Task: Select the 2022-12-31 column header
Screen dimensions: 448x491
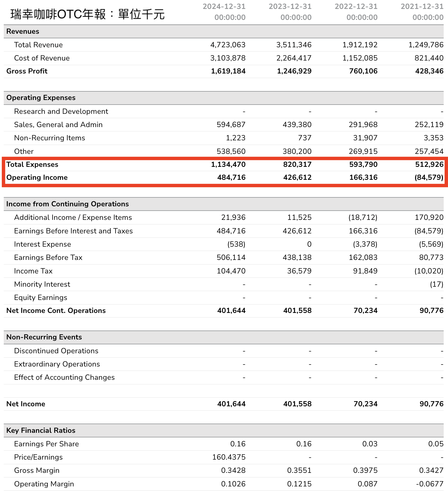Action: pyautogui.click(x=356, y=12)
